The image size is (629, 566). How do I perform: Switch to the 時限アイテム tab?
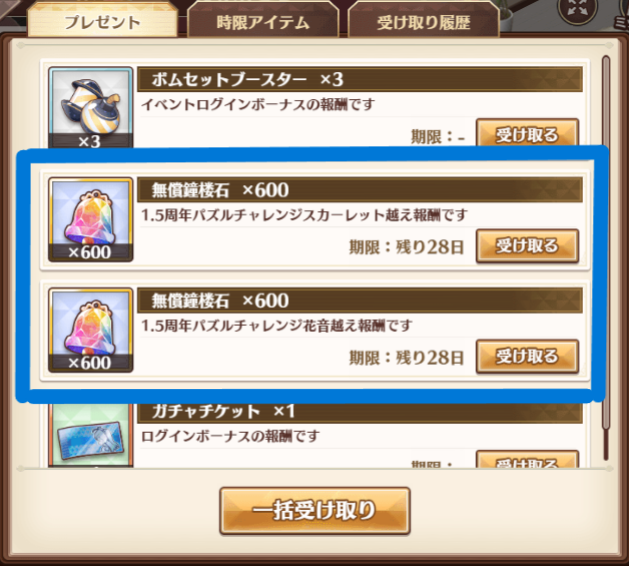[x=263, y=20]
